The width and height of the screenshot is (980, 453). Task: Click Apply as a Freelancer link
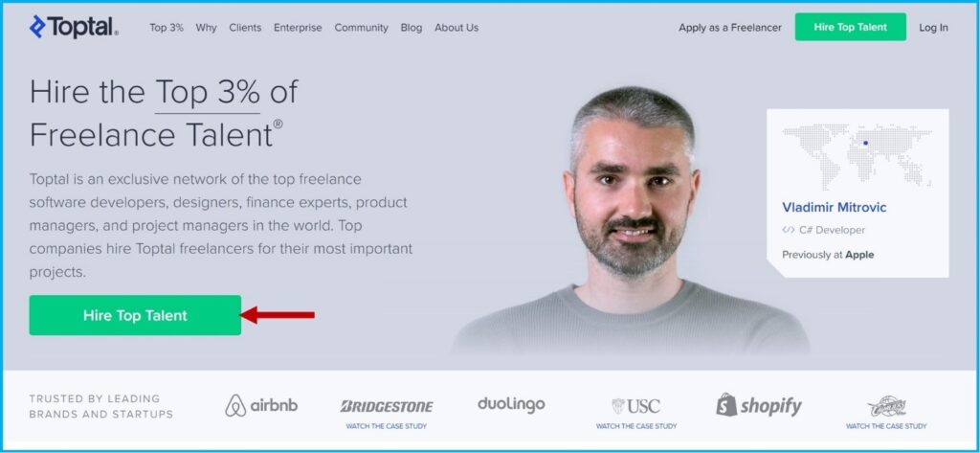pyautogui.click(x=730, y=28)
